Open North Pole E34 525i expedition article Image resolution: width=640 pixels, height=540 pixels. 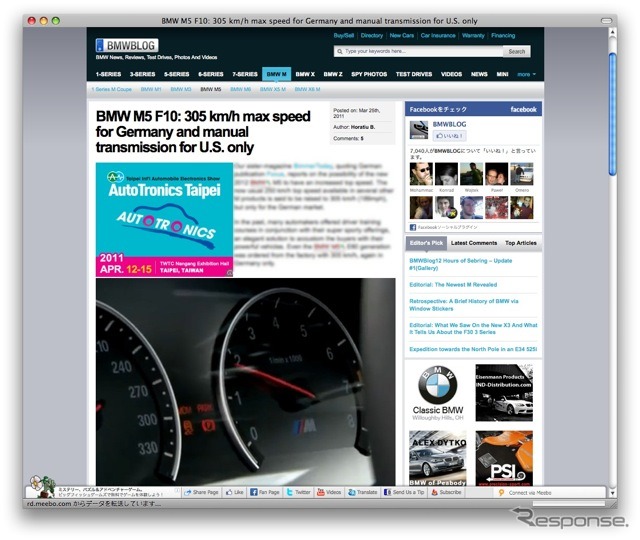tap(473, 349)
